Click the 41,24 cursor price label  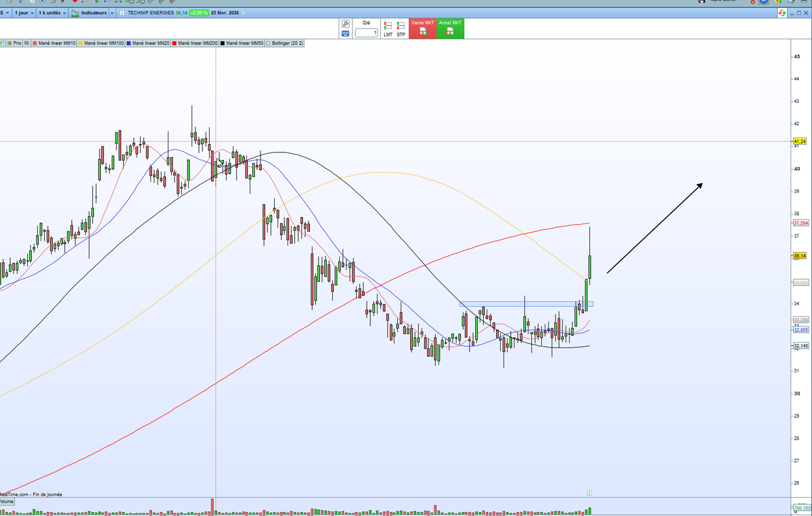[799, 142]
